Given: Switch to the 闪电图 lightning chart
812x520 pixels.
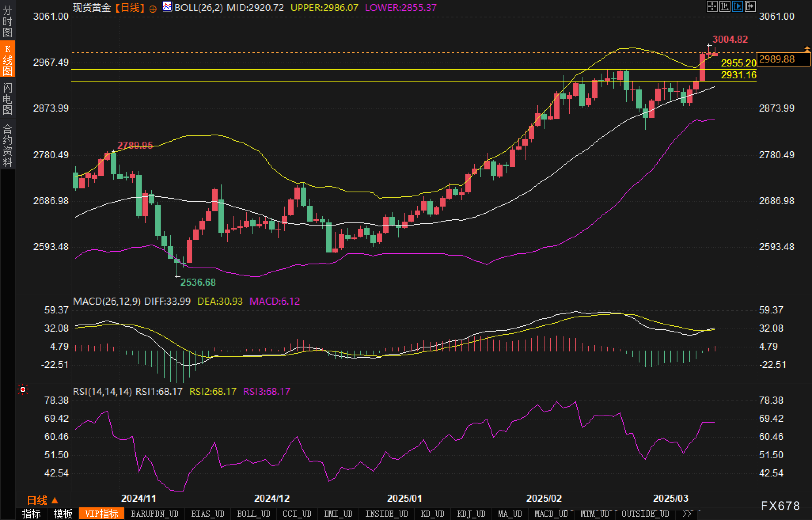Looking at the screenshot, I should tap(8, 99).
